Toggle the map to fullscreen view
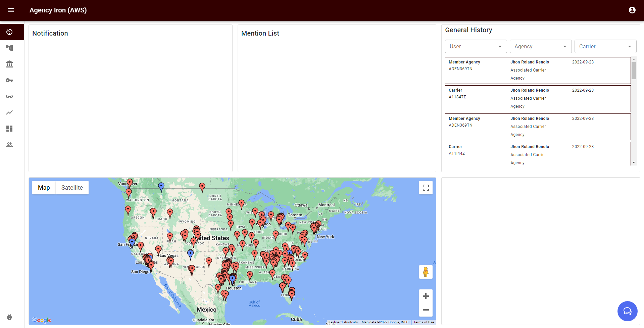The width and height of the screenshot is (644, 328). pos(426,188)
